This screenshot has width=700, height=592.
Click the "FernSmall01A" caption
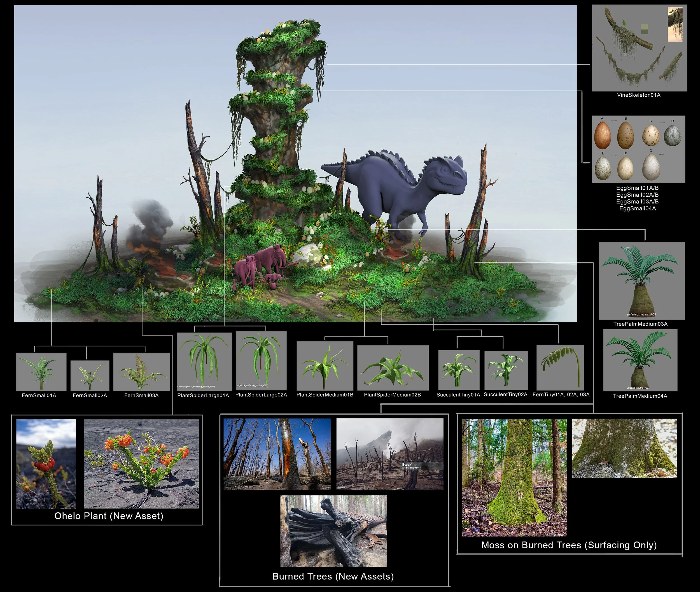[39, 395]
